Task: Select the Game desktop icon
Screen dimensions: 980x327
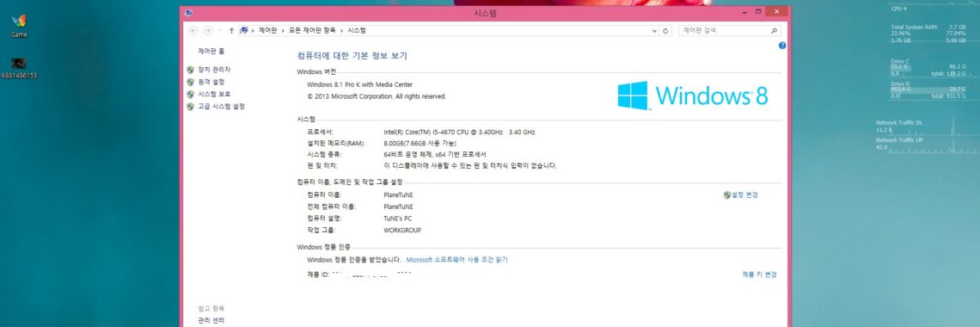Action: point(19,27)
